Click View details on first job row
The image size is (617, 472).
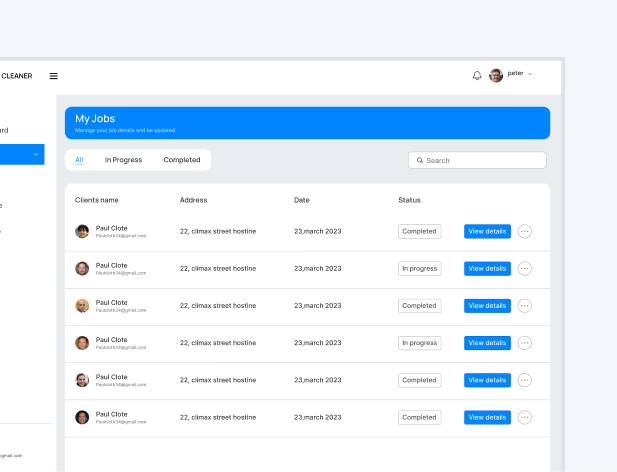click(x=487, y=231)
